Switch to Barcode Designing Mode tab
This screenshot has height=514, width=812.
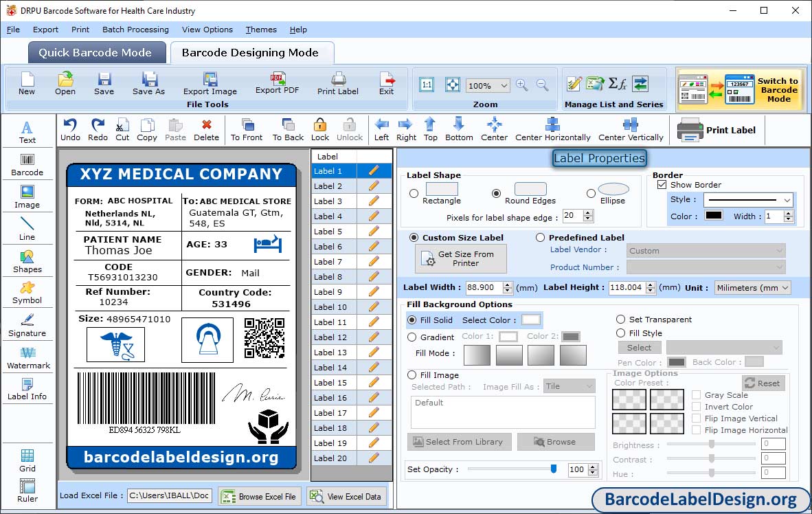click(x=251, y=53)
